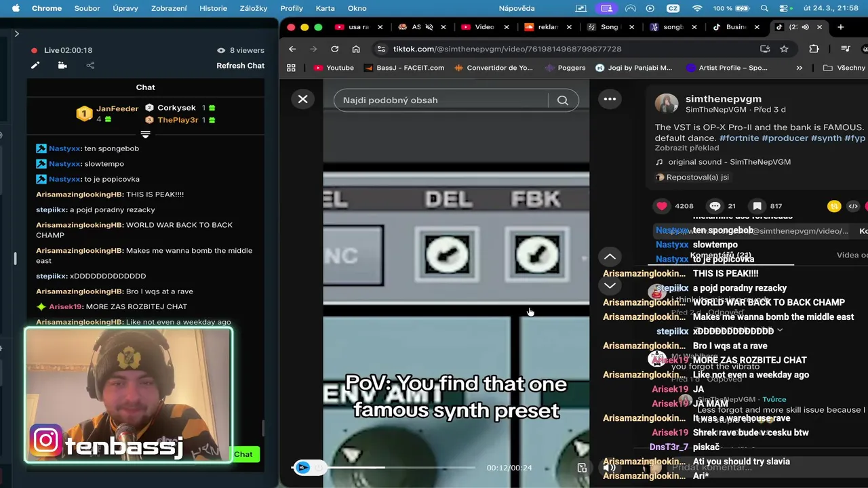This screenshot has width=868, height=488.
Task: Open the 'Artist Profile – Spo...' bookmark
Action: (x=726, y=68)
